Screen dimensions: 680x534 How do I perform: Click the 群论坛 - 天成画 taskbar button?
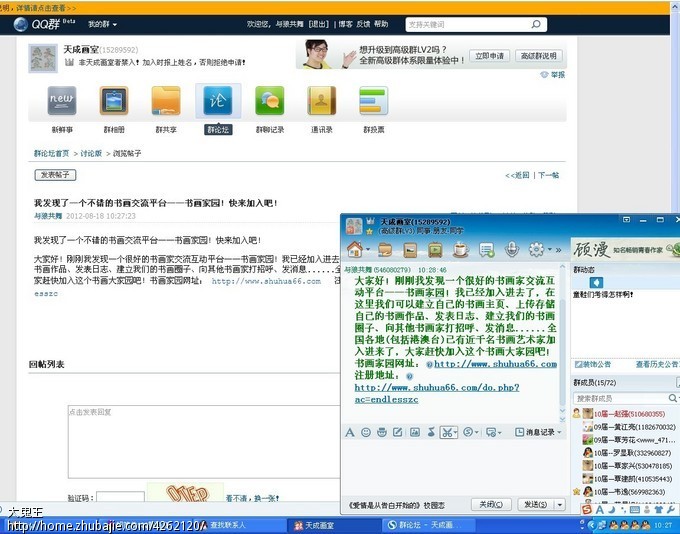[428, 525]
